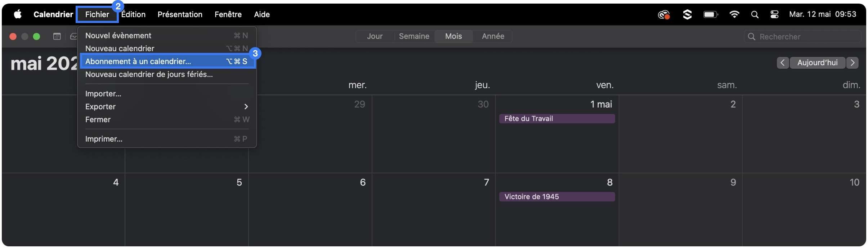
Task: Click the battery status icon
Action: [711, 14]
